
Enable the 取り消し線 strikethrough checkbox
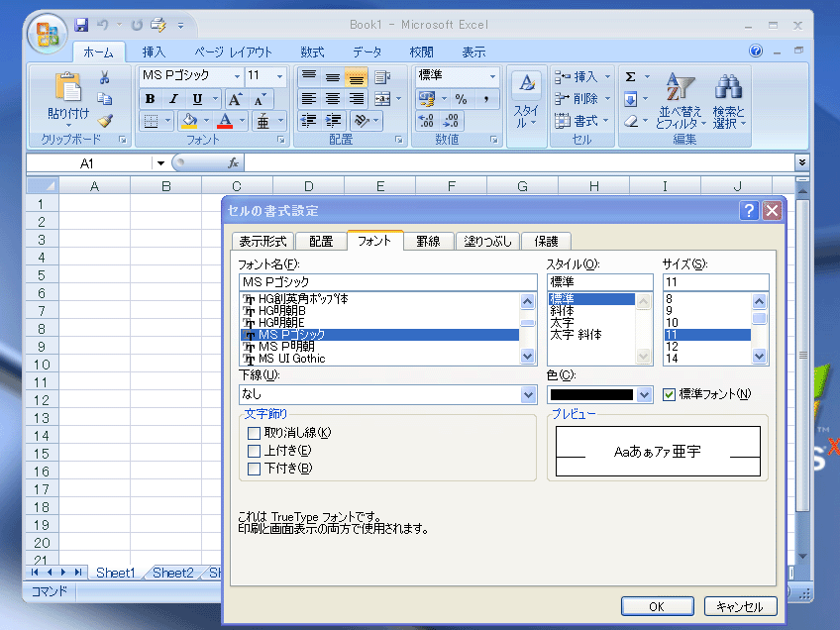click(x=255, y=432)
